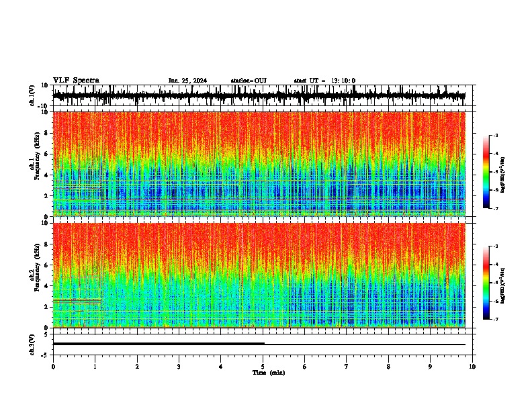Click the "4" tick on the Time axis
The width and height of the screenshot is (532, 411).
click(x=220, y=367)
